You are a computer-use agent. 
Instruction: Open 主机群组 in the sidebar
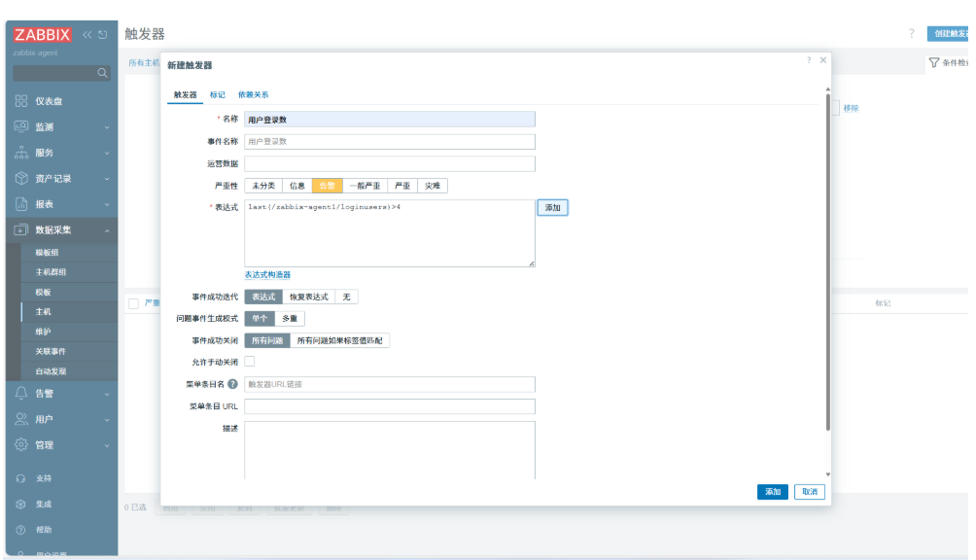51,272
